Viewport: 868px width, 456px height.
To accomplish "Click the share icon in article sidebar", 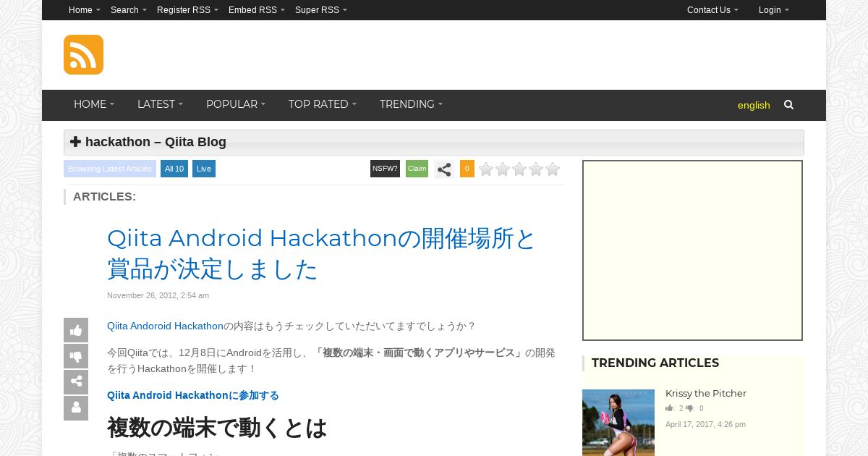I will 76,382.
